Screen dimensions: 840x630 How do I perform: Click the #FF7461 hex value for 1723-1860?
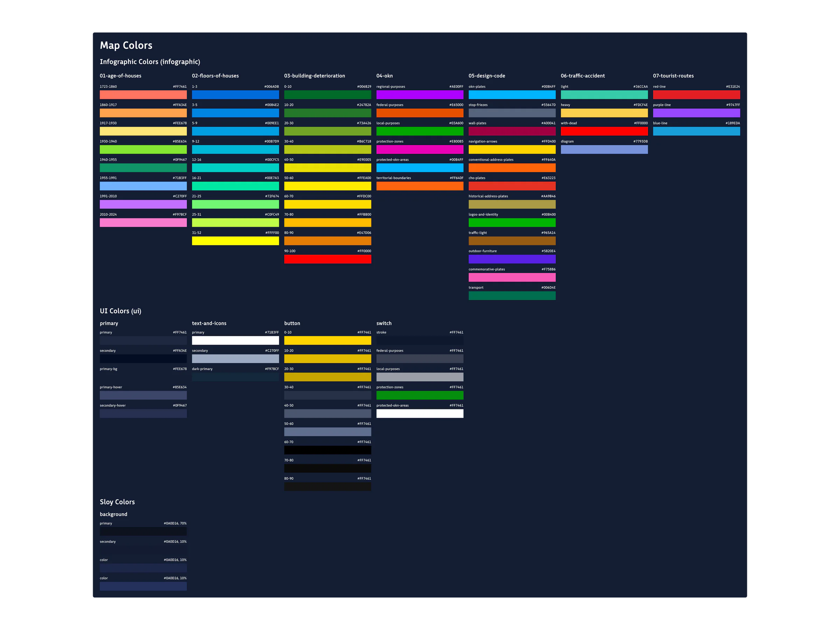click(180, 86)
